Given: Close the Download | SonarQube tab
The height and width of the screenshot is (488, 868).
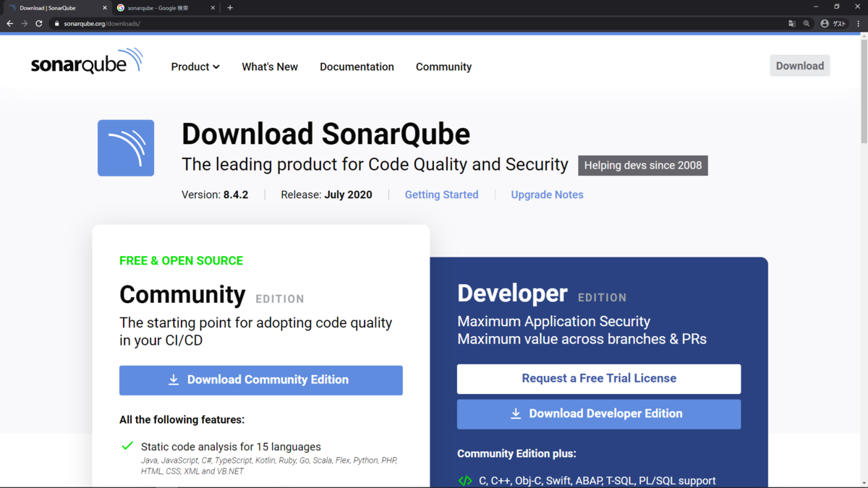Looking at the screenshot, I should coord(105,8).
